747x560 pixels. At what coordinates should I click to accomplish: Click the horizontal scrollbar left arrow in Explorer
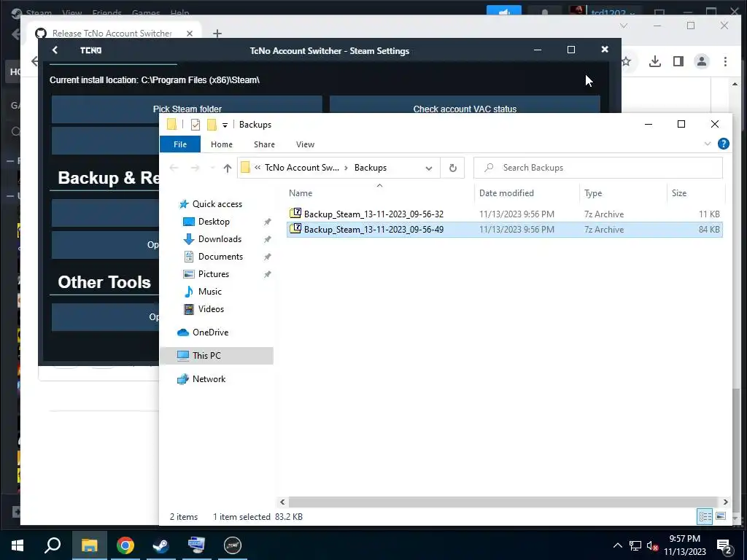coord(282,502)
